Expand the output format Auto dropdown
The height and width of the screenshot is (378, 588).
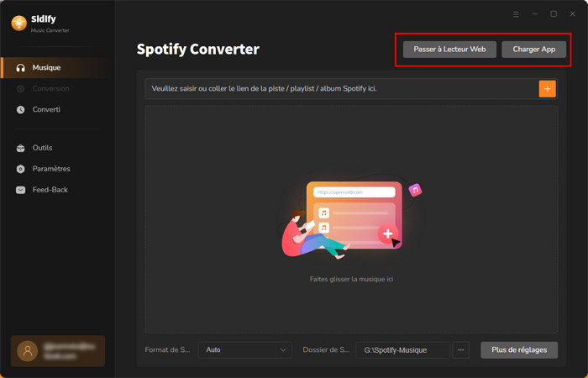point(244,349)
